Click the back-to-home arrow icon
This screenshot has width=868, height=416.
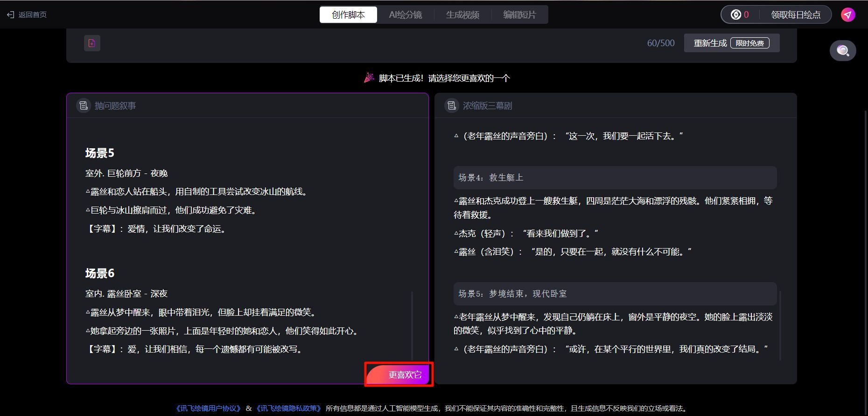coord(11,15)
